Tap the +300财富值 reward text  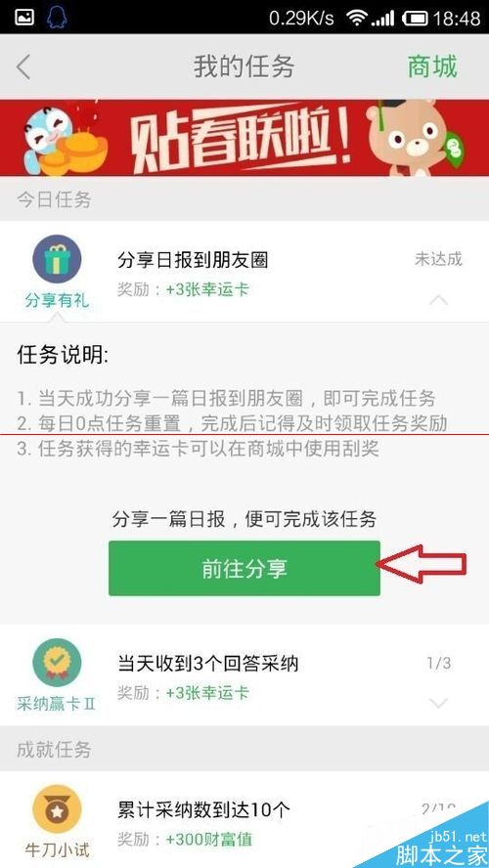coord(209,840)
